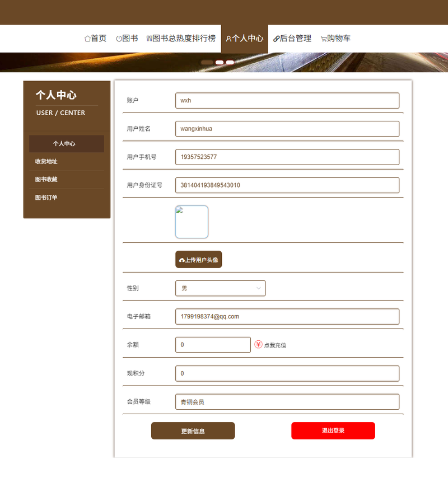Click the chevron arrow of the 性别 select
The image size is (448, 483).
(259, 288)
